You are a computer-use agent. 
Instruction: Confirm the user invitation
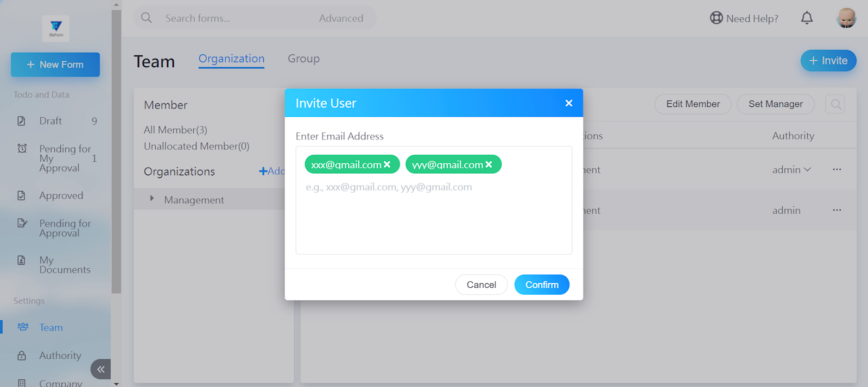click(541, 284)
